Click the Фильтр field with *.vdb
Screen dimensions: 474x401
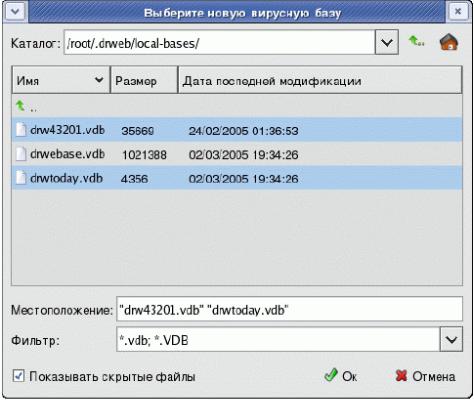coord(278,339)
